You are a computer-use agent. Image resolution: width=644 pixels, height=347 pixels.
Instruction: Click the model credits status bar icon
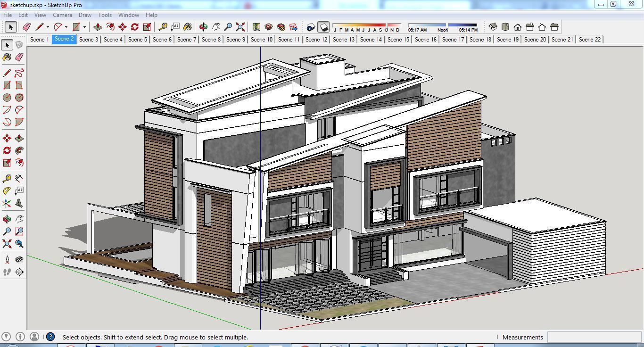click(x=20, y=337)
